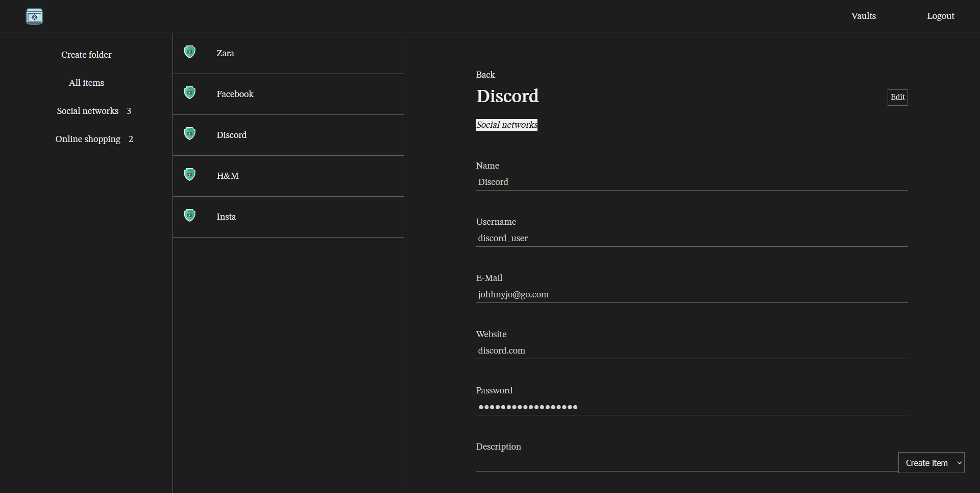
Task: Click the Social networks count 3
Action: click(129, 111)
